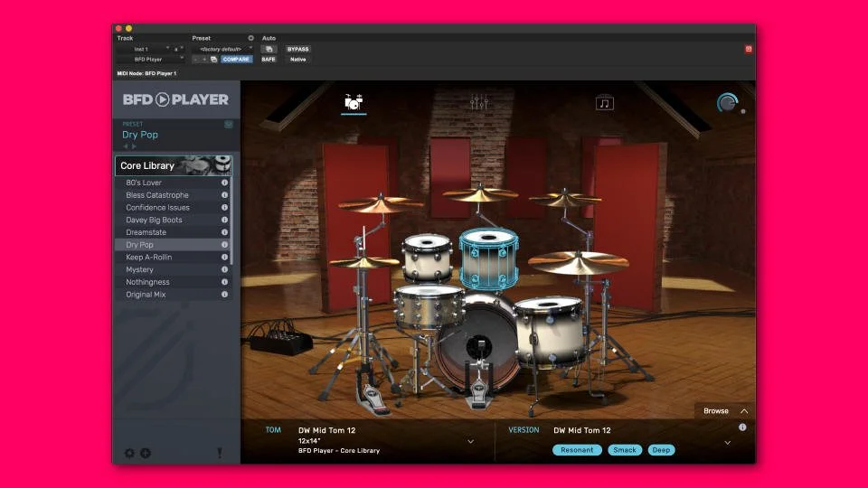Click the red target icon at top right
Image resolution: width=868 pixels, height=488 pixels.
(749, 49)
